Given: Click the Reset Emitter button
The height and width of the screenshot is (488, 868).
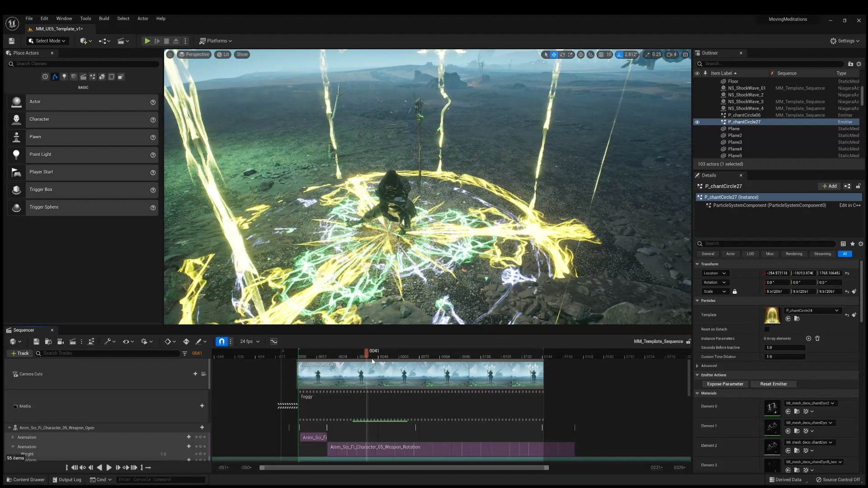Looking at the screenshot, I should [774, 384].
